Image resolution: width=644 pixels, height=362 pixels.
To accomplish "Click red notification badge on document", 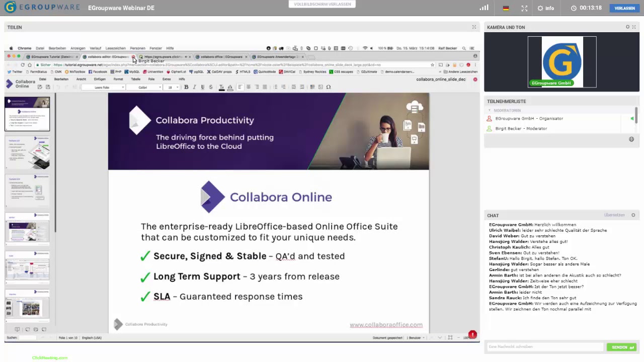I will pyautogui.click(x=472, y=334).
